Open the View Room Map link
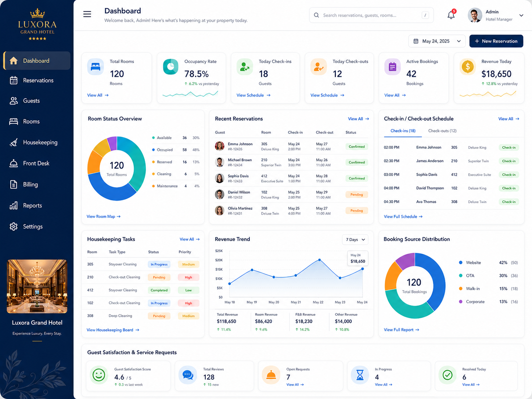 click(x=104, y=216)
